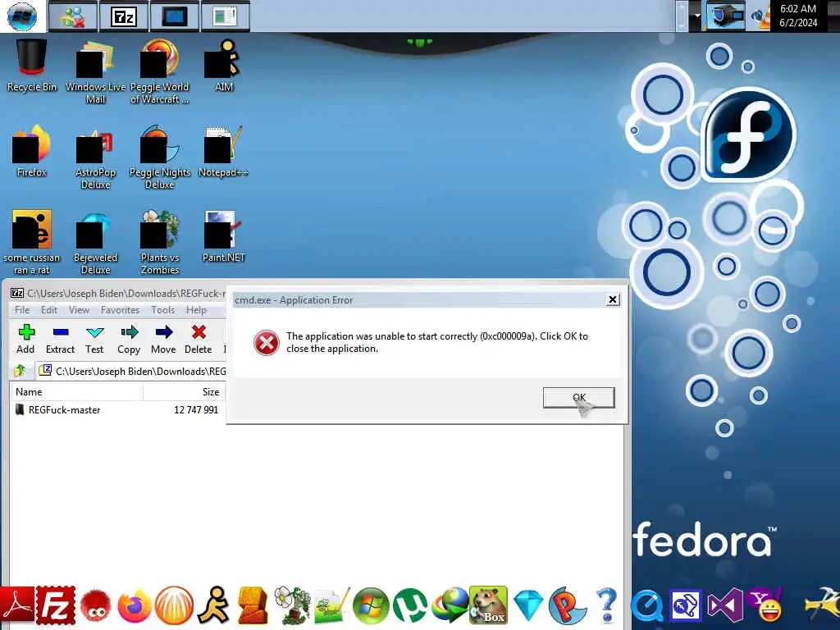This screenshot has width=840, height=630.
Task: Click the clock showing 6:02 AM
Action: (798, 16)
